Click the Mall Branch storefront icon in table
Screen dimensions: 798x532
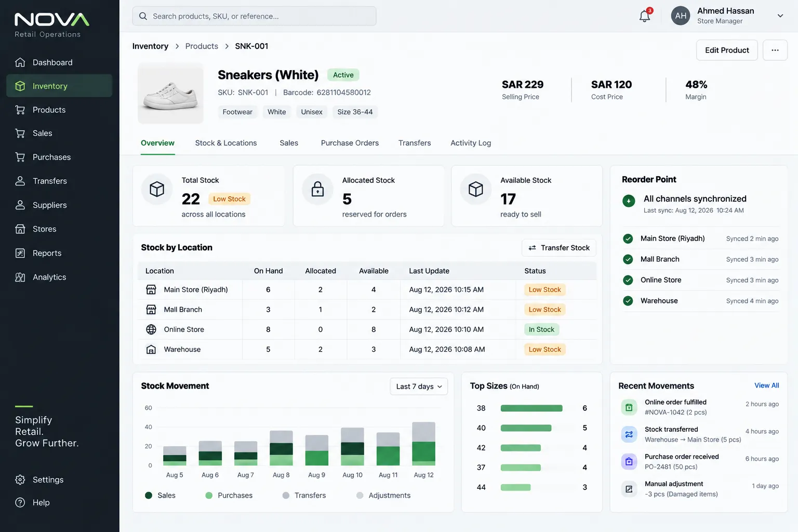[151, 310]
